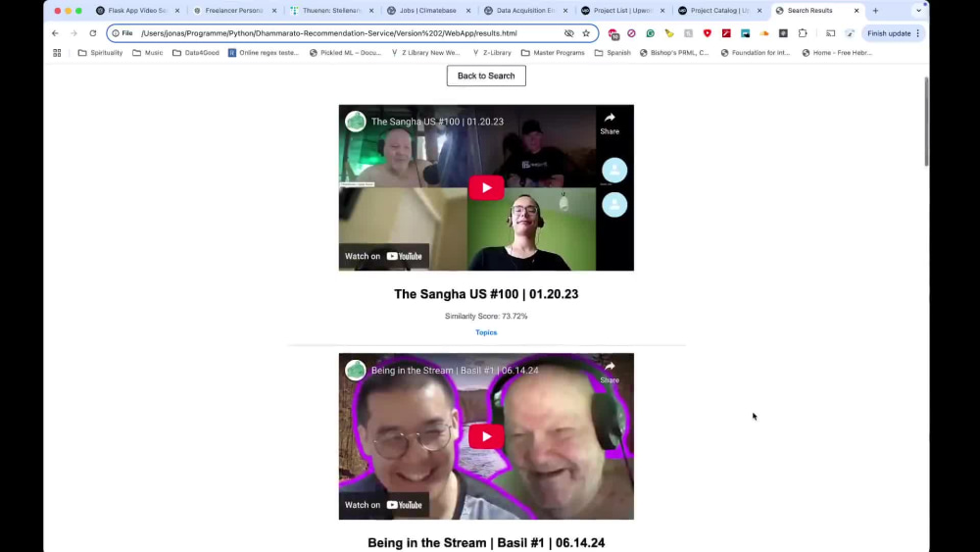Screen dimensions: 980x552
Task: Open Z Library New We bookmark
Action: tap(425, 53)
